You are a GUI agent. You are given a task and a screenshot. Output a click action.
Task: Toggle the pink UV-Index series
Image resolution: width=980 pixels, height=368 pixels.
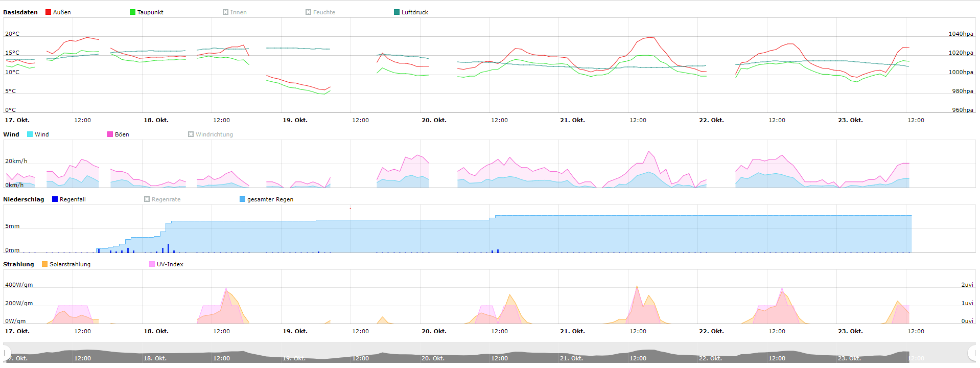click(167, 264)
